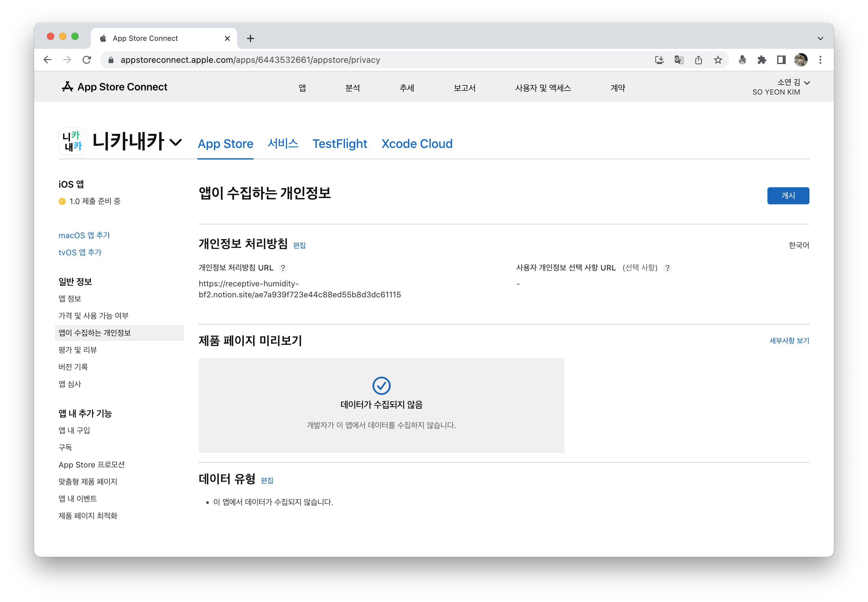Click the App Store Connect logo
868x602 pixels.
[114, 87]
